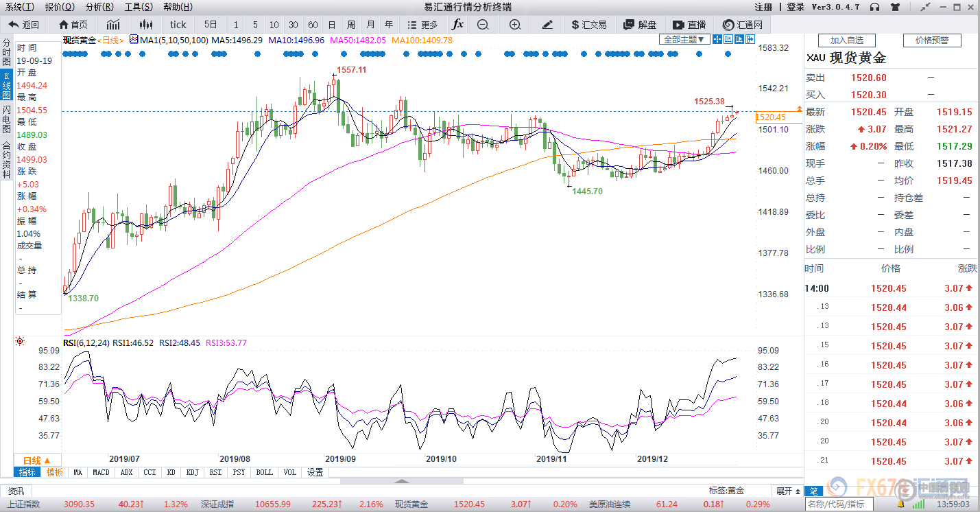
Task: Click the 加入自选 button
Action: click(847, 40)
